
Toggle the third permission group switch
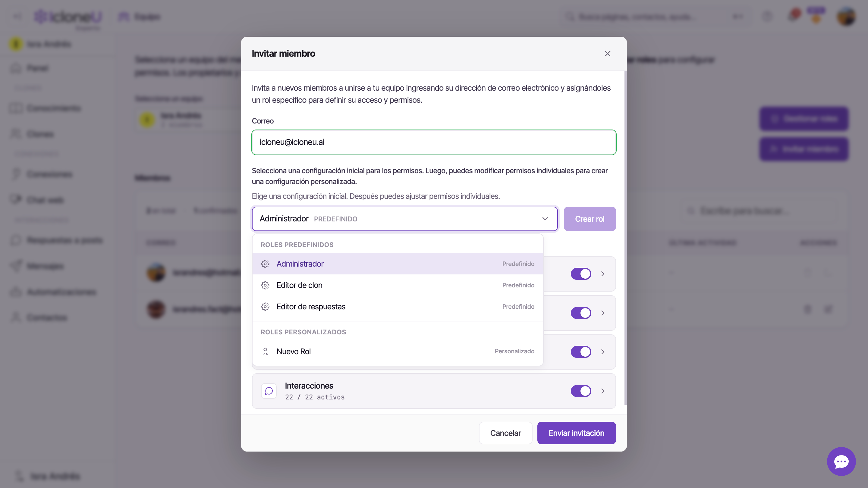(581, 352)
